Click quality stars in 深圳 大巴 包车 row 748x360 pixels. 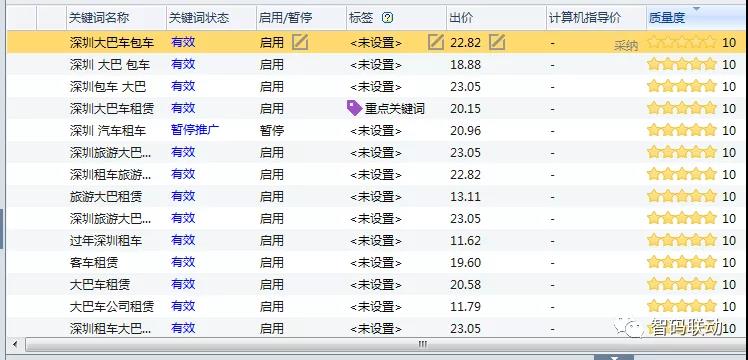click(x=682, y=64)
